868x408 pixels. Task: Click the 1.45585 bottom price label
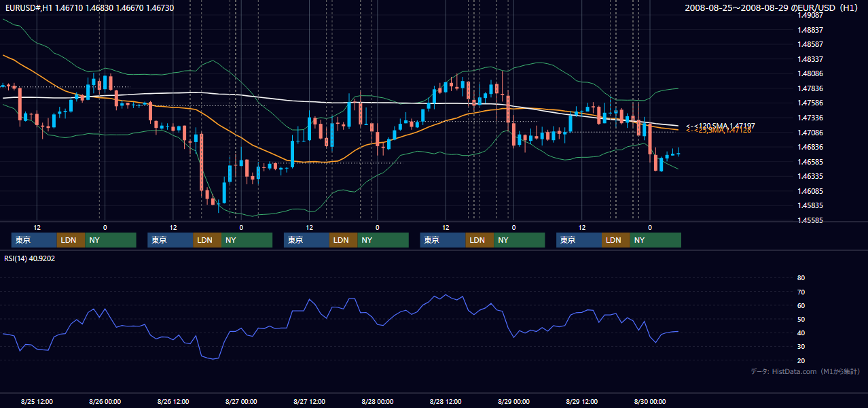pyautogui.click(x=812, y=220)
